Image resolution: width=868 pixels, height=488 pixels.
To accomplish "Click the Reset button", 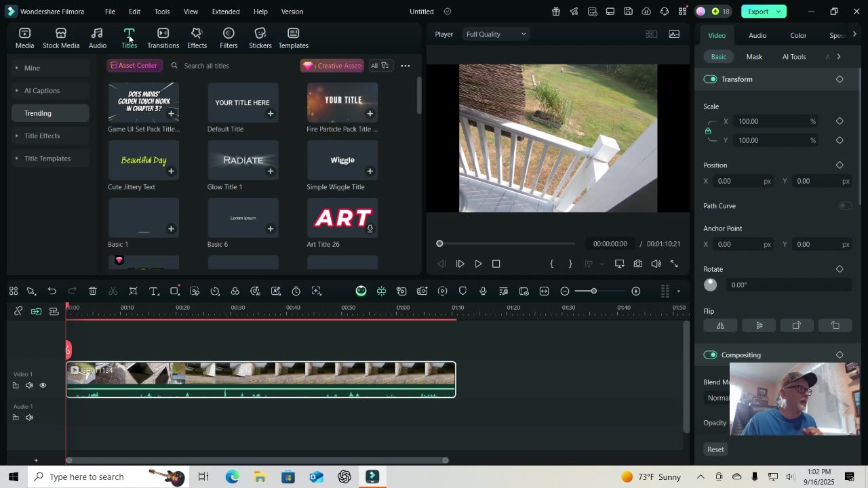I will click(715, 449).
